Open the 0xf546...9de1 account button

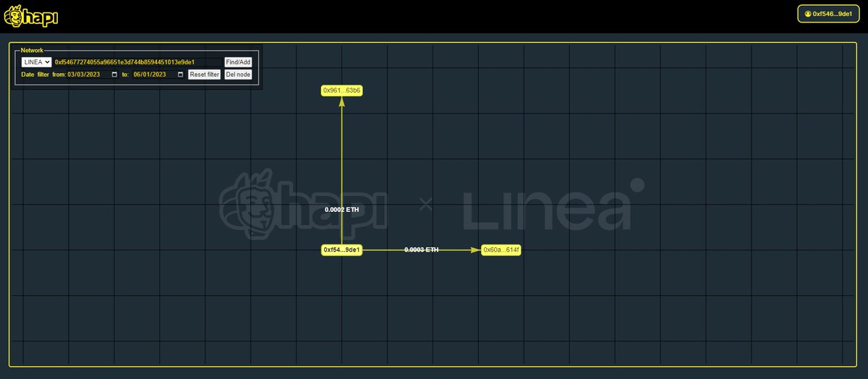click(x=829, y=14)
